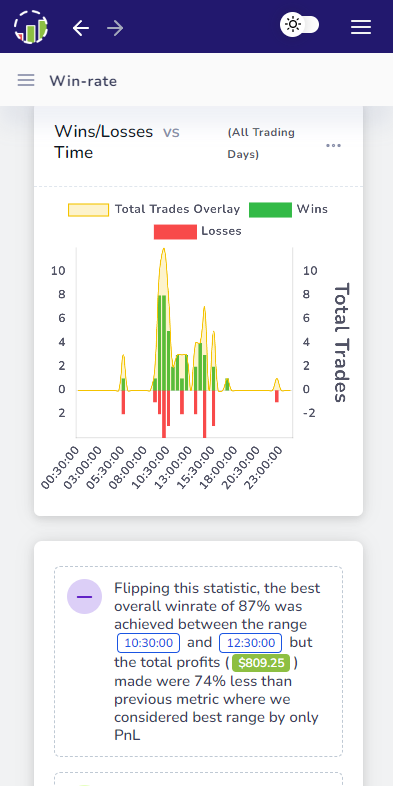
Task: Collapse the insight with the purple minus icon
Action: (x=85, y=597)
